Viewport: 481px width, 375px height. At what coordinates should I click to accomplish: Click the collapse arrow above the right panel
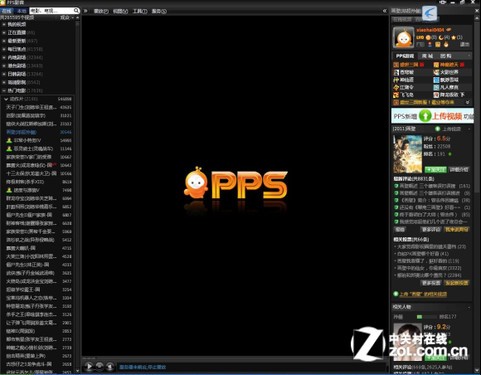pos(384,11)
